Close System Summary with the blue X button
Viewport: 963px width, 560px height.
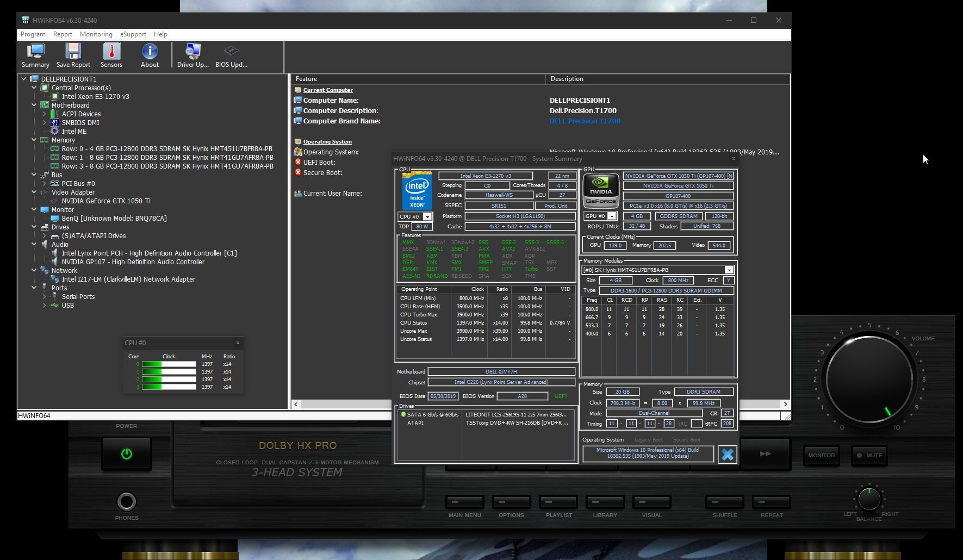728,454
